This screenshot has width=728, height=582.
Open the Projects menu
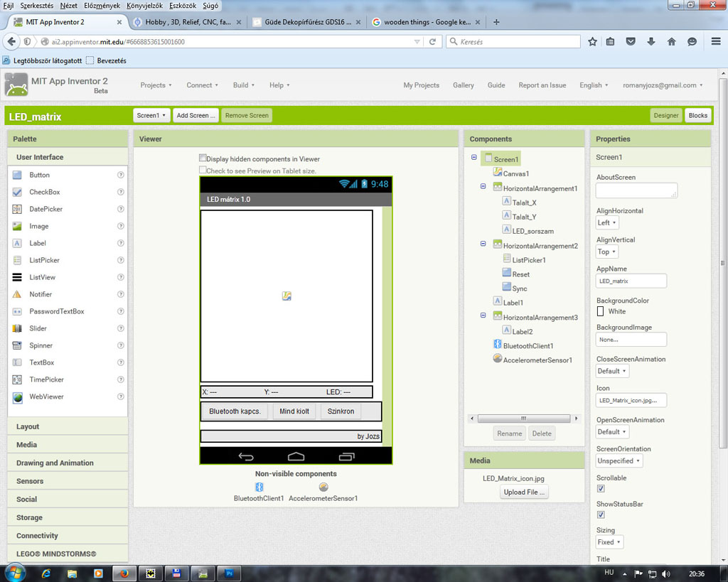point(156,85)
